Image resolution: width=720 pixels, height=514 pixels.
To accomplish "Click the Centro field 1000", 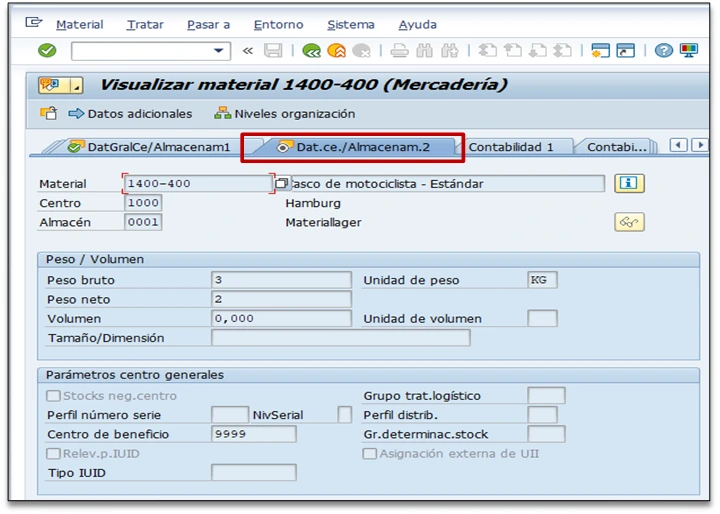I will pyautogui.click(x=143, y=203).
